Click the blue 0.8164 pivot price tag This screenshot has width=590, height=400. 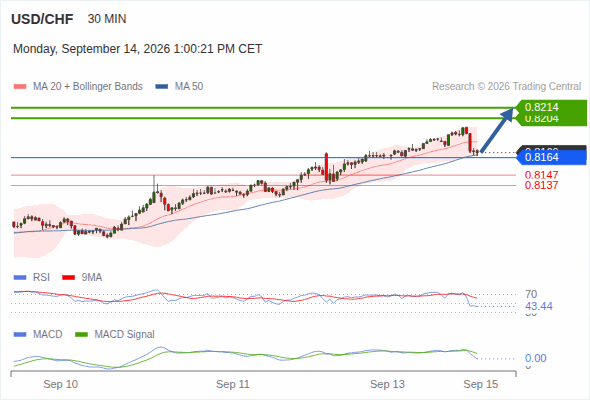[552, 157]
